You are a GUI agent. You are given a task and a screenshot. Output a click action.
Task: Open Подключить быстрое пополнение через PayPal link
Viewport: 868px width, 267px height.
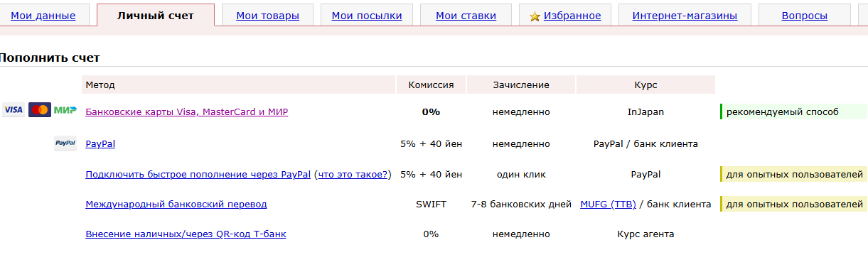pyautogui.click(x=198, y=174)
